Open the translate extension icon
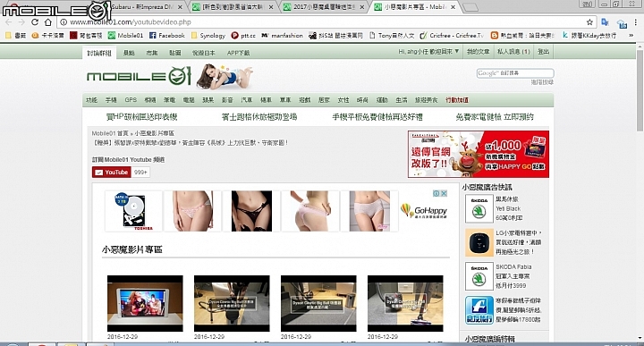The width and height of the screenshot is (644, 346). point(605,22)
